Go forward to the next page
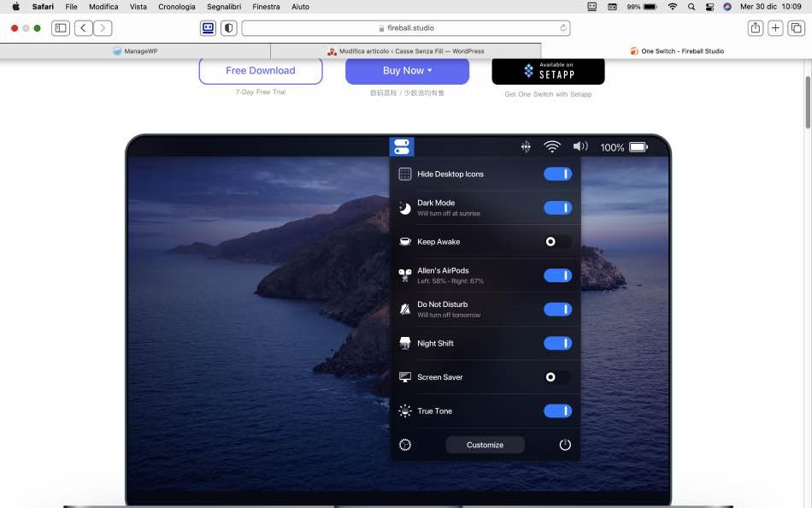The width and height of the screenshot is (812, 508). (103, 28)
